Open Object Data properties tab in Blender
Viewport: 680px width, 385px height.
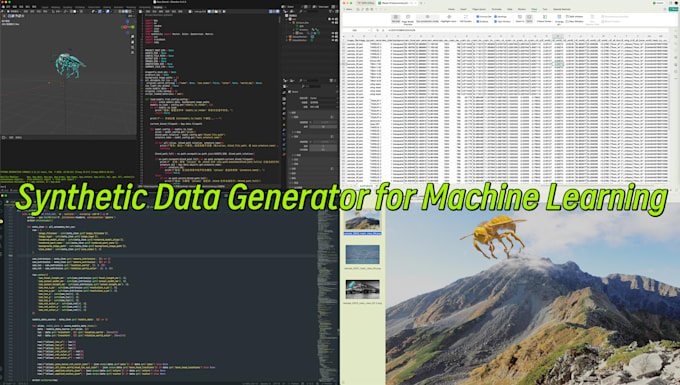tap(284, 149)
